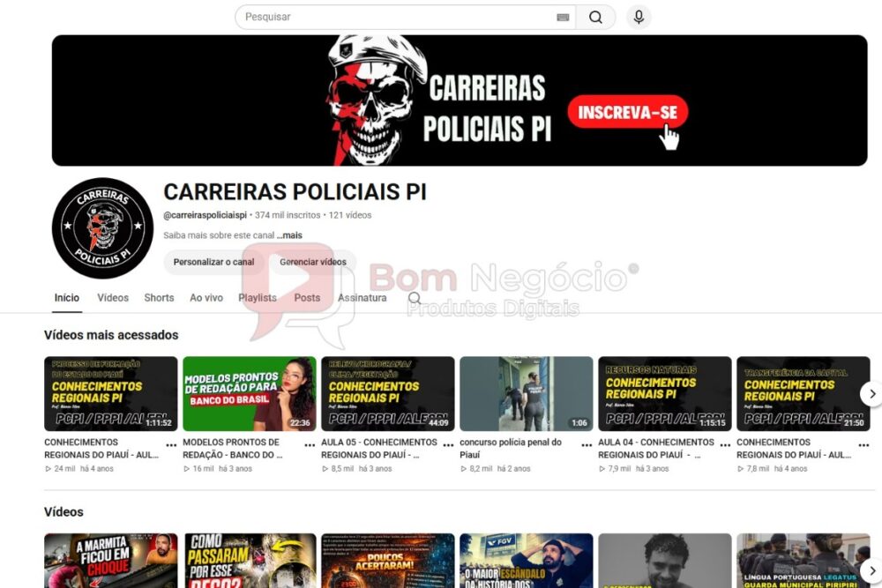Expand channel description via ...mais
The image size is (882, 588).
pos(289,235)
